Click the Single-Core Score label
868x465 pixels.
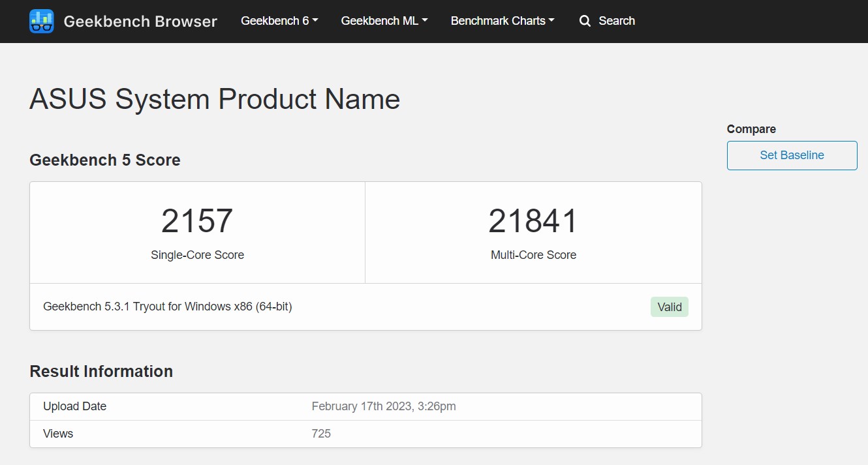[197, 255]
